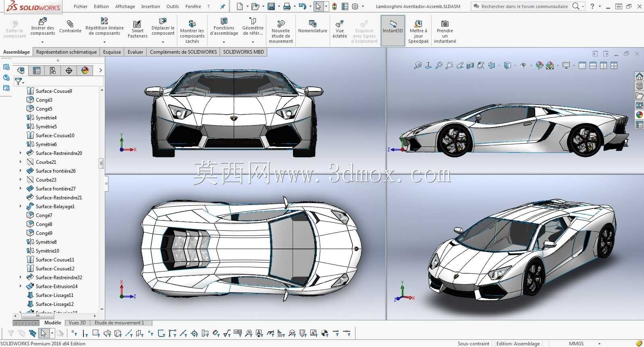
Task: Click Montrer les composants cachés
Action: point(192,31)
